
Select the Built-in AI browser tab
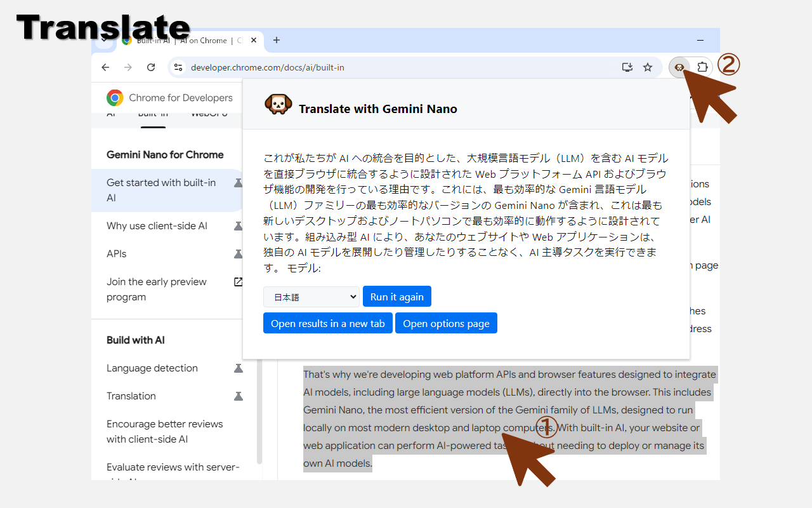189,40
